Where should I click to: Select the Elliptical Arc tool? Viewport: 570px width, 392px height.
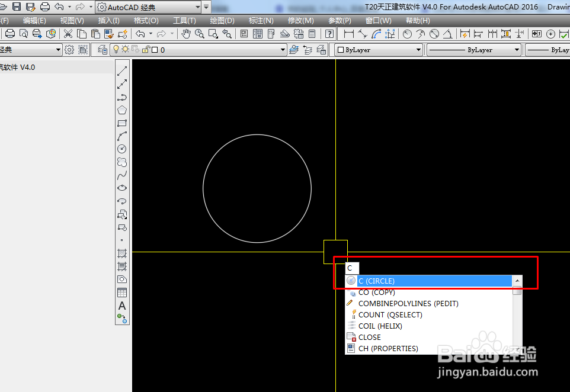coord(122,201)
